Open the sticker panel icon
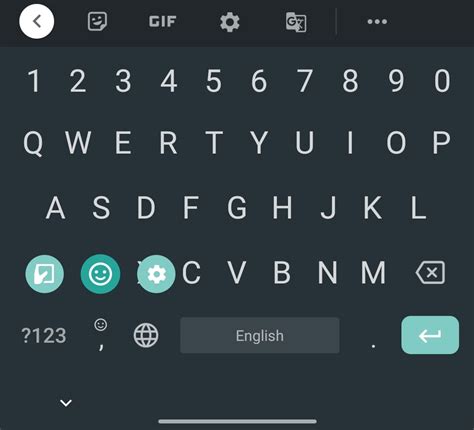Viewport: 474px width, 430px height. click(x=97, y=22)
